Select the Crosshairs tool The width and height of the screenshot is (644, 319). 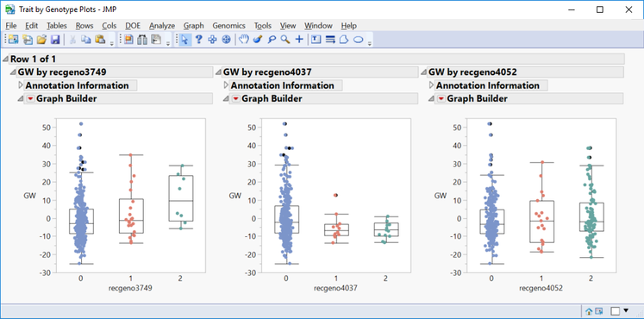point(299,40)
